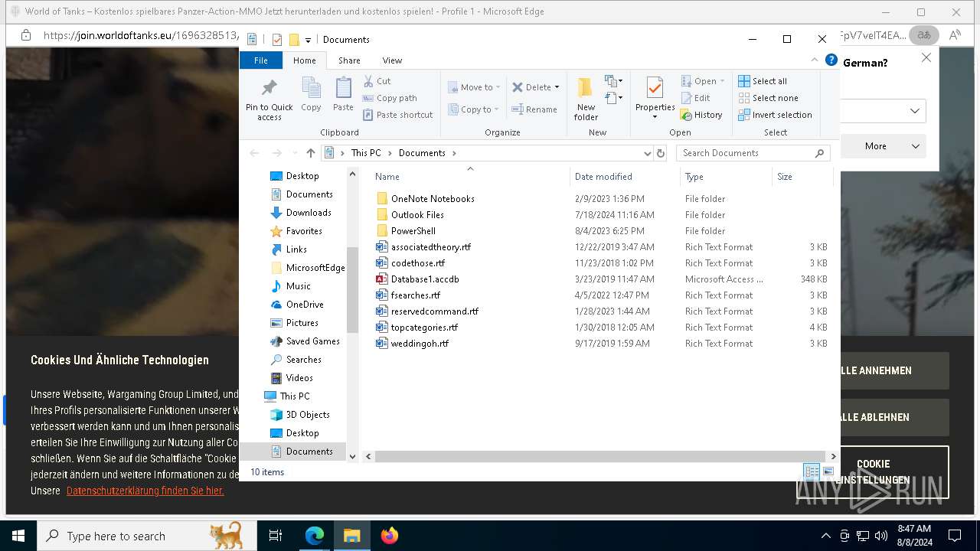Go up one folder level arrow
The height and width of the screenshot is (551, 980).
point(310,153)
